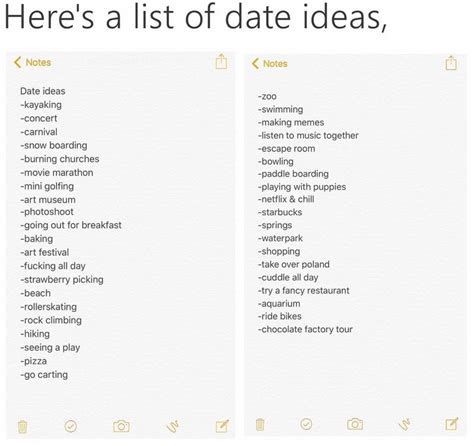Tap the '-kayaking' line in the note
The image size is (474, 446).
coord(41,105)
